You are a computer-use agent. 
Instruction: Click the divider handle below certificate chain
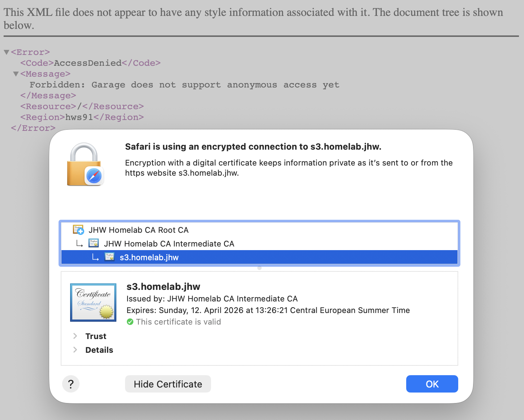[x=259, y=268]
